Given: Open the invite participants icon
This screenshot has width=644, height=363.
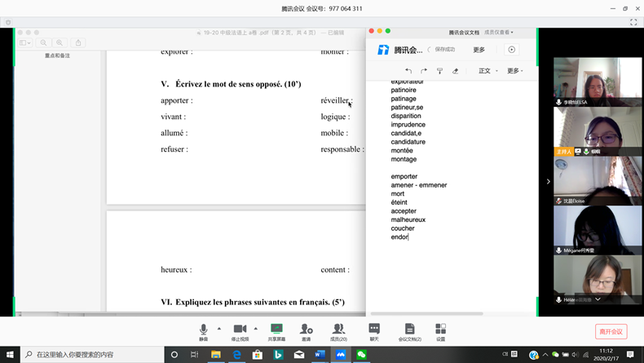Looking at the screenshot, I should click(x=307, y=331).
